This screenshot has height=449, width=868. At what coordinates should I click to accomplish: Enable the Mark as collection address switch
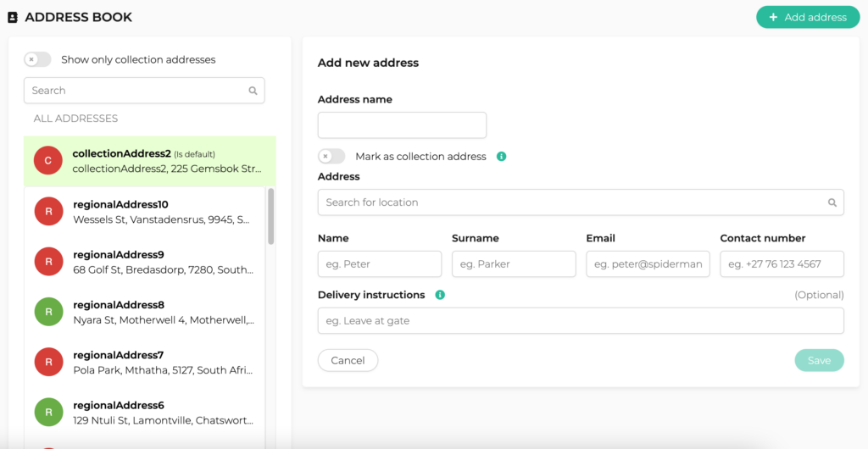(331, 157)
